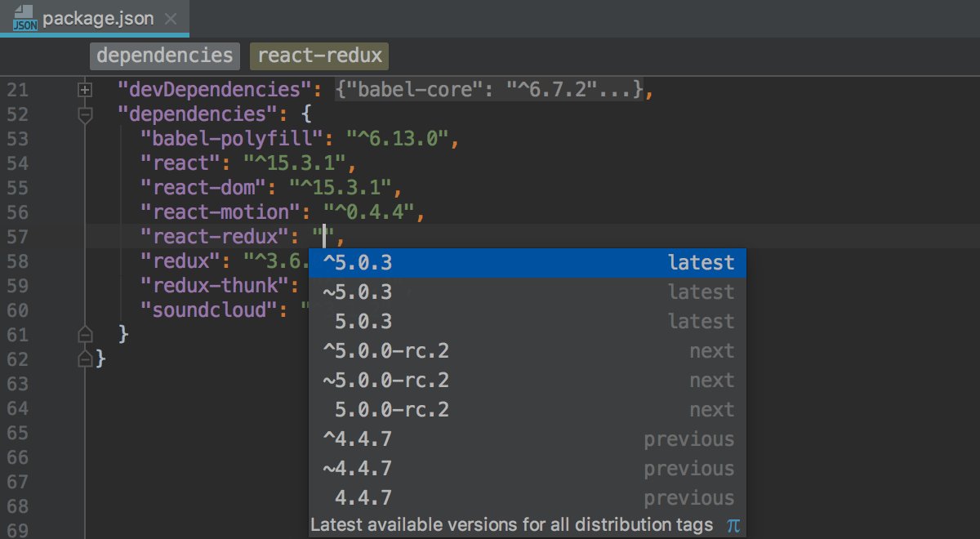Click the dependencies breadcrumb
This screenshot has width=980, height=539.
(x=164, y=56)
